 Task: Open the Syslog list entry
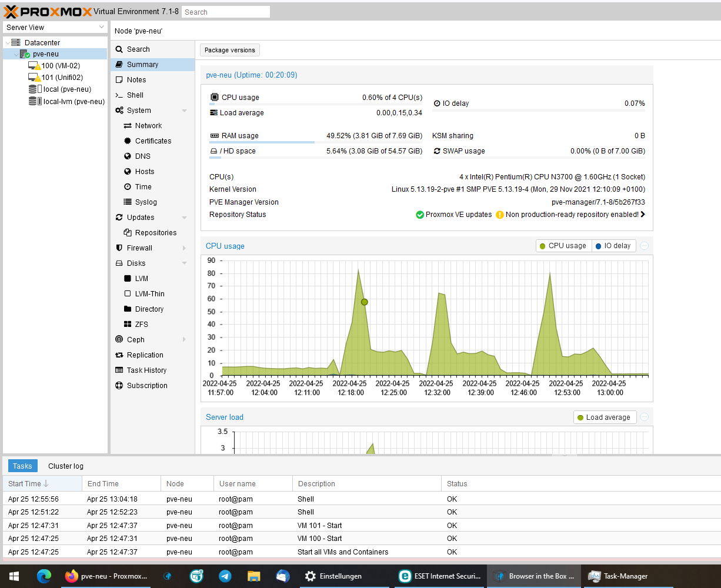tap(152, 202)
